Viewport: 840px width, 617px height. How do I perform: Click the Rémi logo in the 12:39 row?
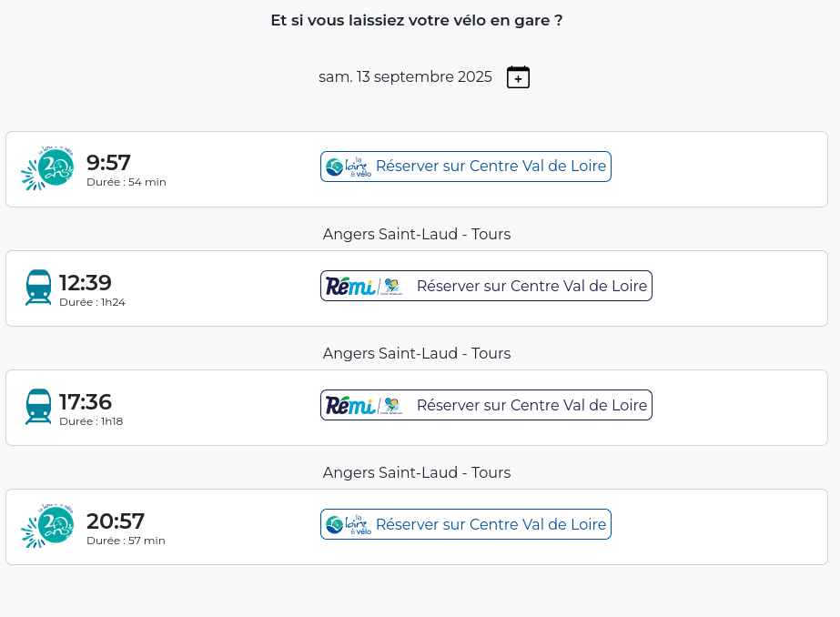tap(364, 287)
